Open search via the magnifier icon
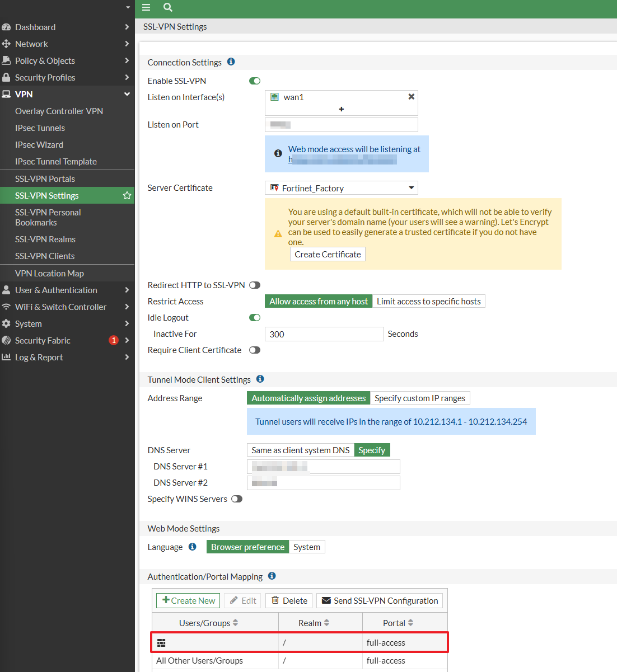Image resolution: width=617 pixels, height=672 pixels. tap(167, 7)
